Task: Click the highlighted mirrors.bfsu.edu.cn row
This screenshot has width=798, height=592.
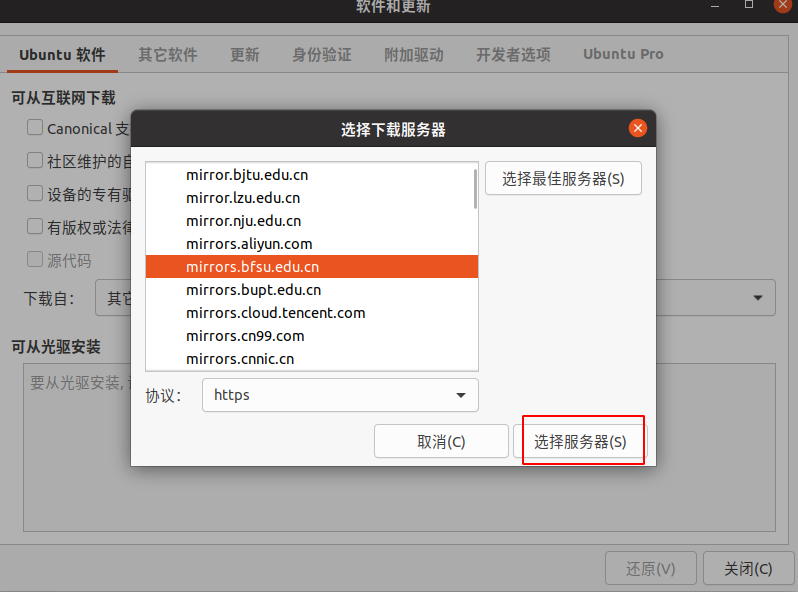Action: point(311,267)
